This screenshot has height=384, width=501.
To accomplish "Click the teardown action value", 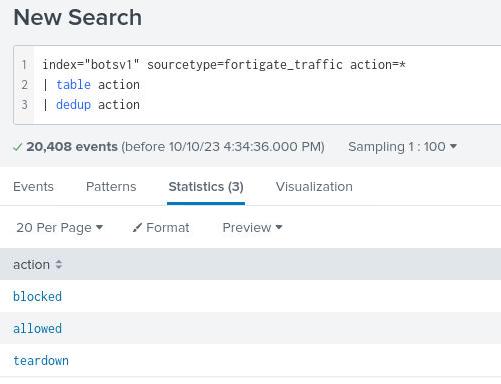I will [x=41, y=360].
